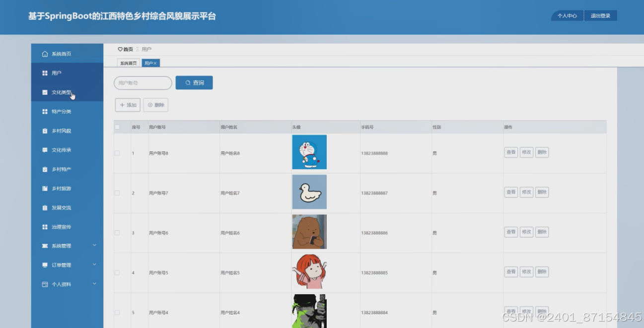Viewport: 644px width, 328px height.
Task: Open the white duck avatar thumbnail
Action: tap(309, 192)
